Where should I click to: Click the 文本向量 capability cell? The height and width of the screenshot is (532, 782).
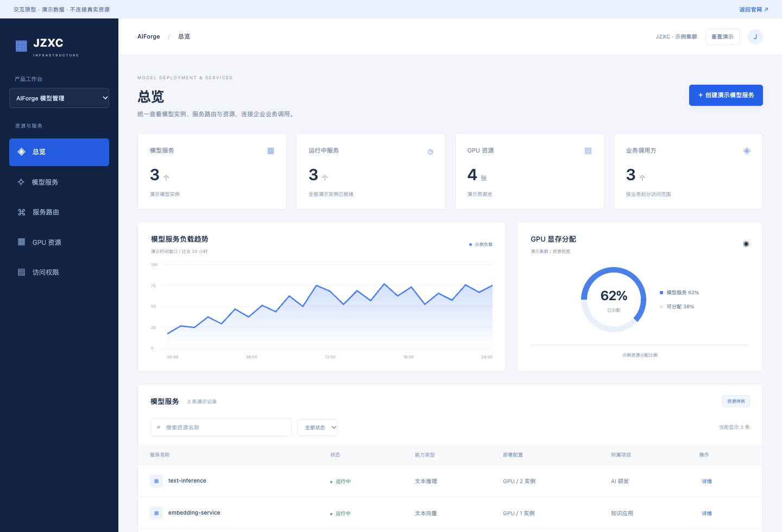tap(426, 514)
